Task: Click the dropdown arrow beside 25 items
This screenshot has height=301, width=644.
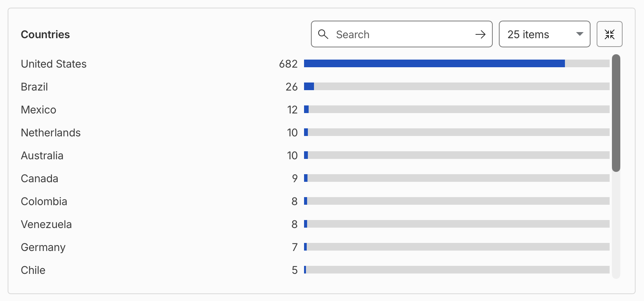Action: 579,34
